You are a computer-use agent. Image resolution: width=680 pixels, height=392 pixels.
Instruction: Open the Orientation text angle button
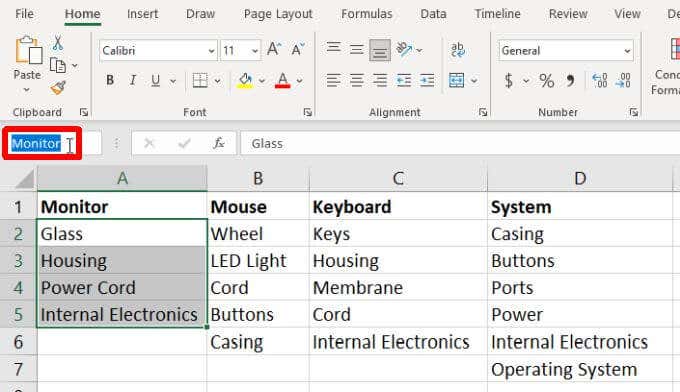(404, 49)
